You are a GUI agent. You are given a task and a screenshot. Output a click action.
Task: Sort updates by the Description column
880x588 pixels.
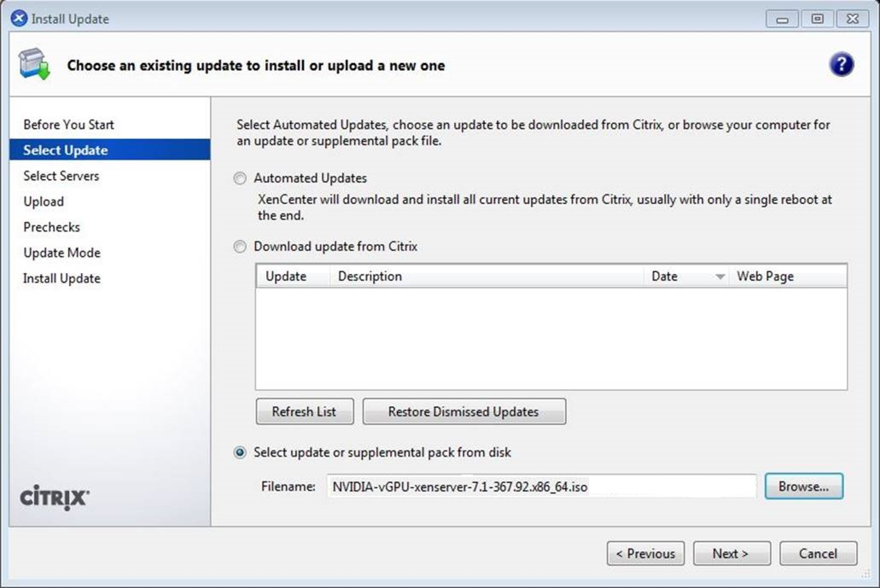click(370, 276)
